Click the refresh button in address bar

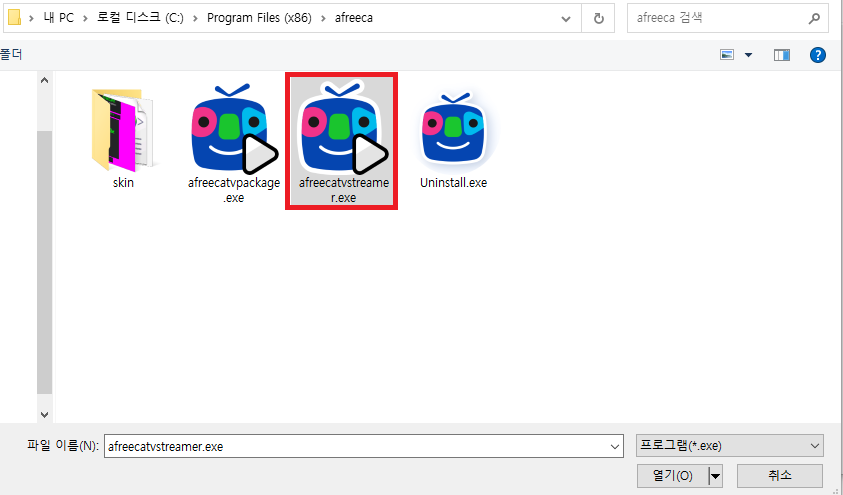pyautogui.click(x=598, y=19)
